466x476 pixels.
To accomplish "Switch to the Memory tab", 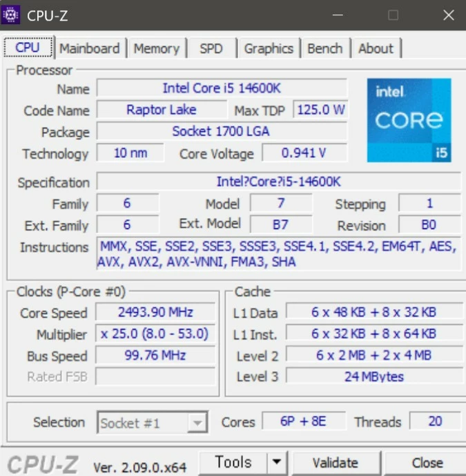I will pos(157,48).
